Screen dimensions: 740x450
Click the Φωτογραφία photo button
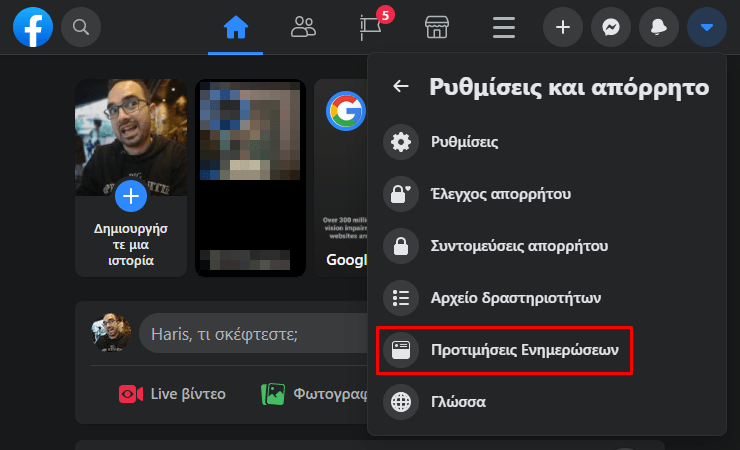(x=314, y=394)
